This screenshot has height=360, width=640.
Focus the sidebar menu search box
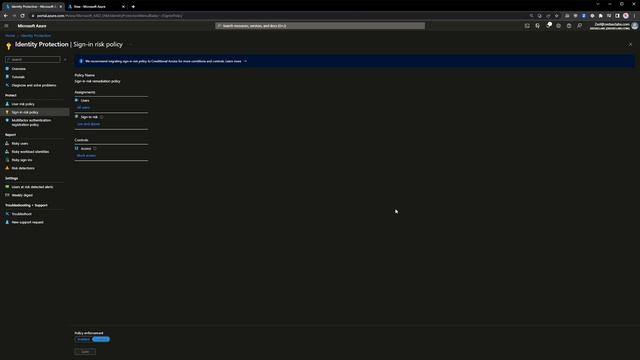pos(33,60)
